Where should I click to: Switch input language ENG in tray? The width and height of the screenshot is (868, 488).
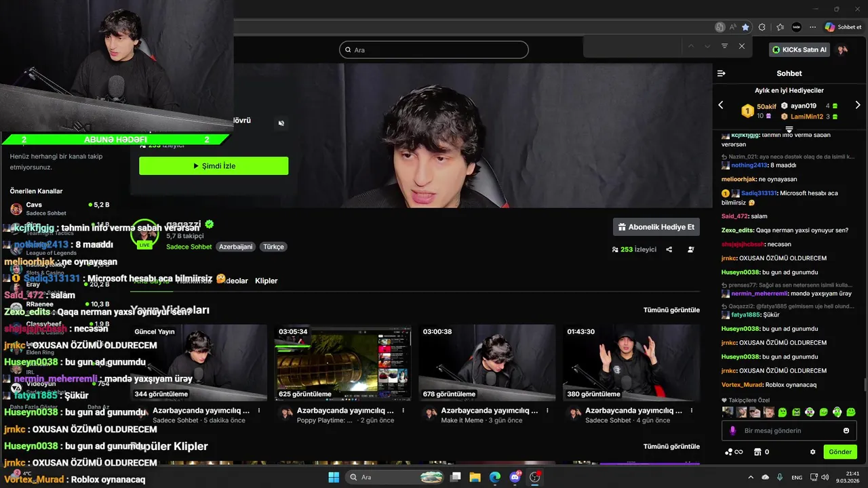(x=797, y=477)
